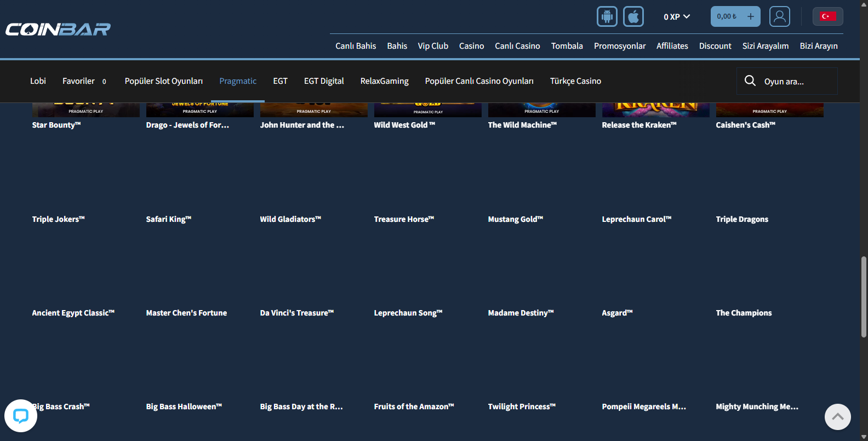Click the Affiliates link
868x441 pixels.
pos(672,46)
